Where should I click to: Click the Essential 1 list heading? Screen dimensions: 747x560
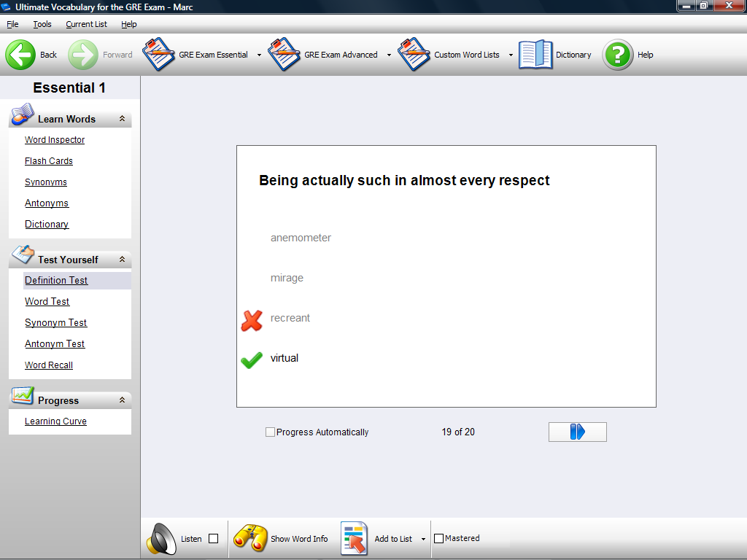(x=69, y=87)
